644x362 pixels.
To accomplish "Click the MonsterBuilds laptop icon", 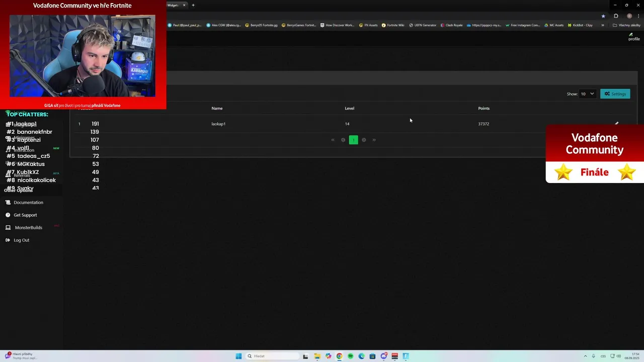I will (x=8, y=228).
